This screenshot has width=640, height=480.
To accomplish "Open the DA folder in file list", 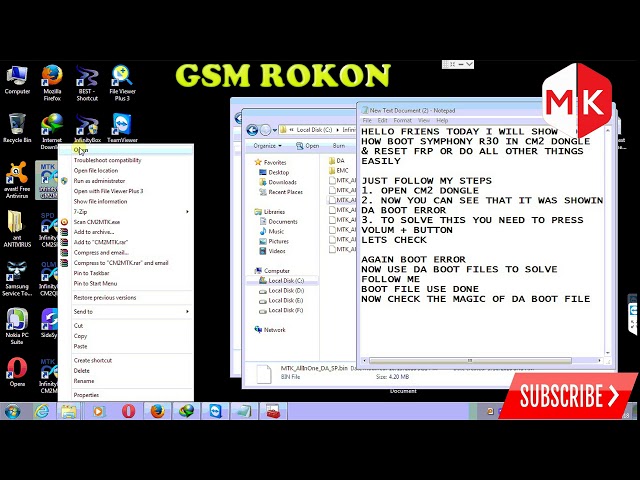I will 337,161.
